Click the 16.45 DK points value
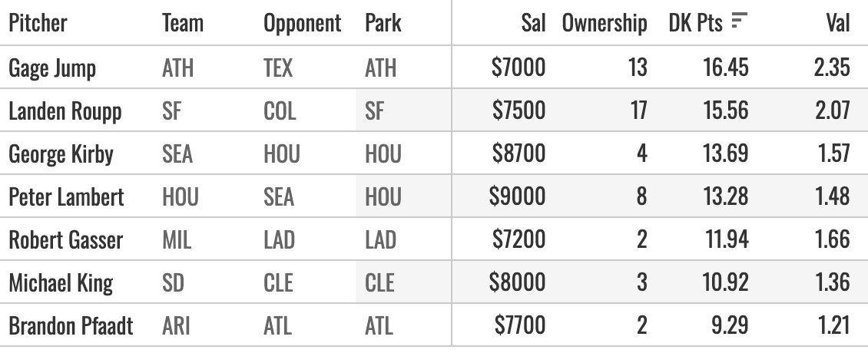Viewport: 868px width, 353px height. click(x=726, y=68)
